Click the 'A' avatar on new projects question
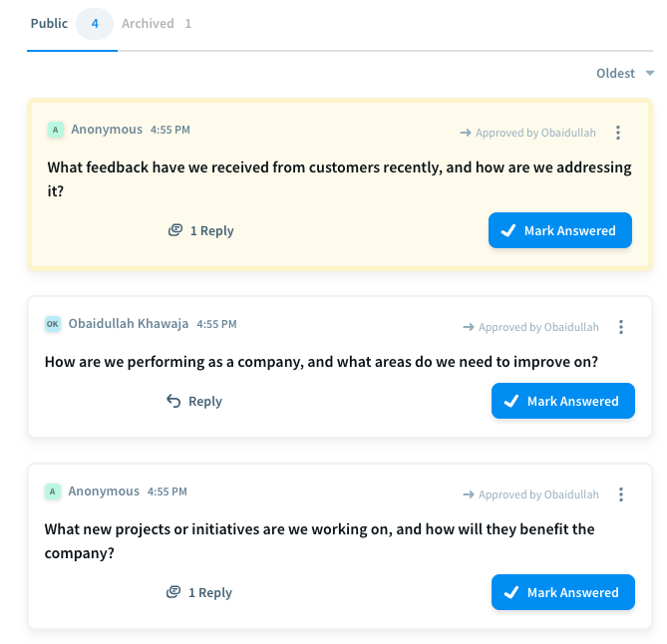Image resolution: width=667 pixels, height=644 pixels. [x=53, y=491]
